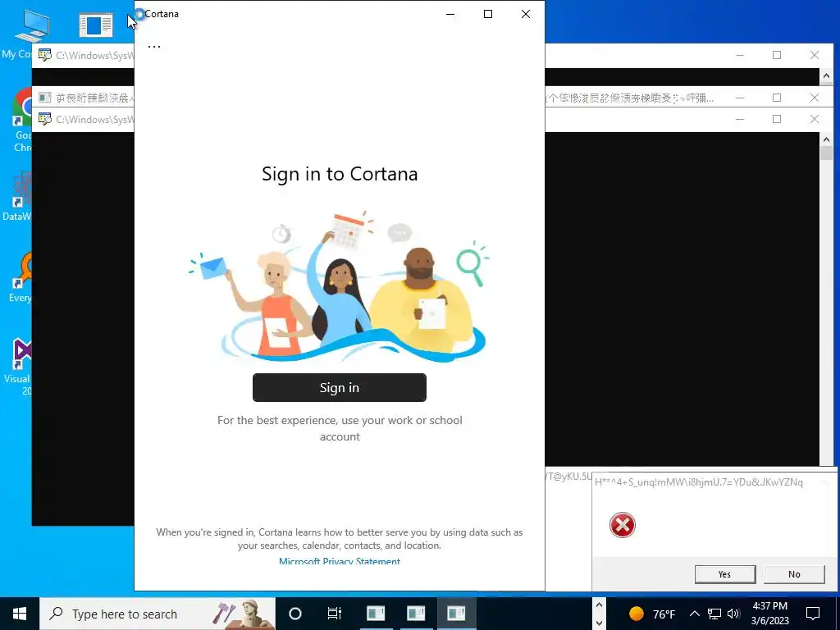The width and height of the screenshot is (840, 630).
Task: Click the red error icon in dialog
Action: (x=622, y=524)
